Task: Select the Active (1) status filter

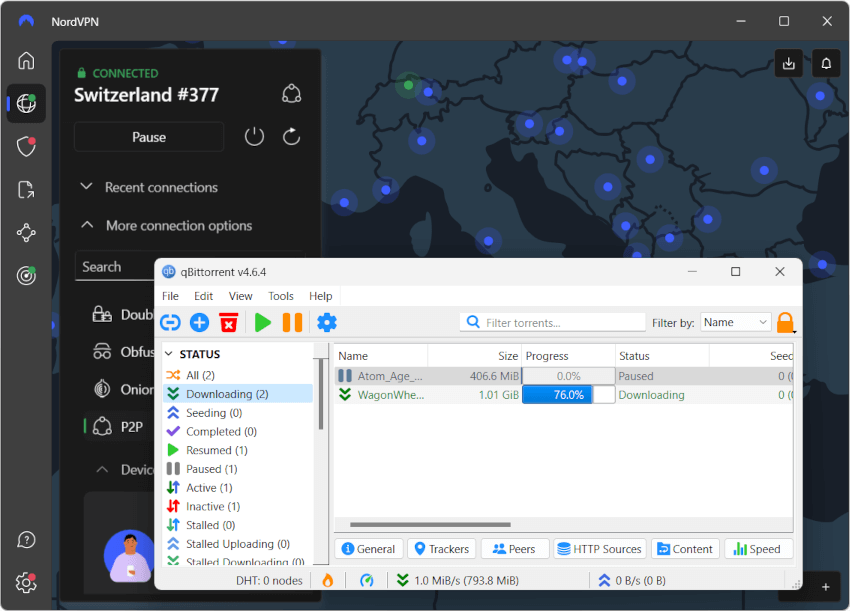Action: tap(238, 488)
